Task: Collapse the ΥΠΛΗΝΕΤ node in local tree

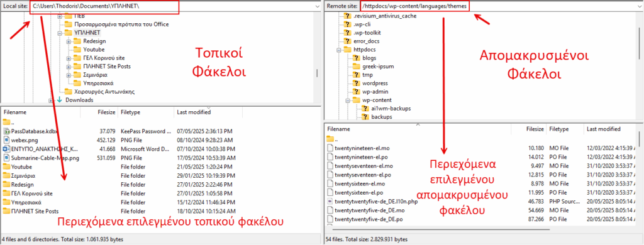Action: (x=60, y=33)
